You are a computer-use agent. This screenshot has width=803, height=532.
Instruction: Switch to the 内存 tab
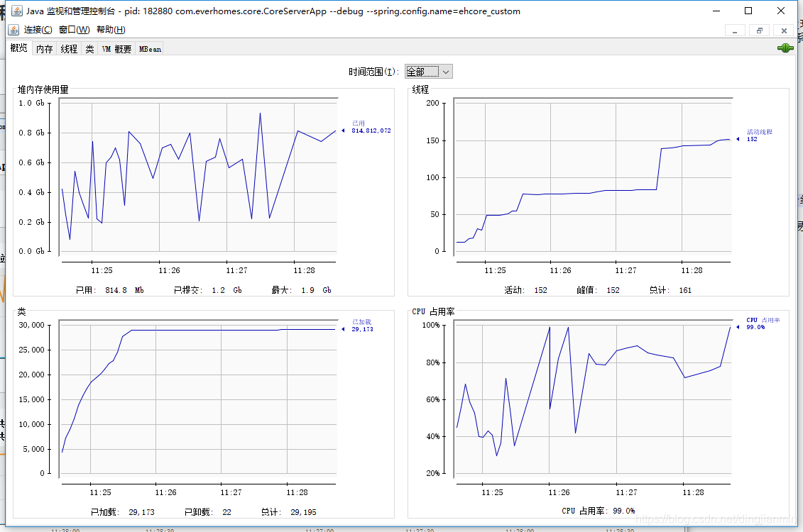click(45, 49)
